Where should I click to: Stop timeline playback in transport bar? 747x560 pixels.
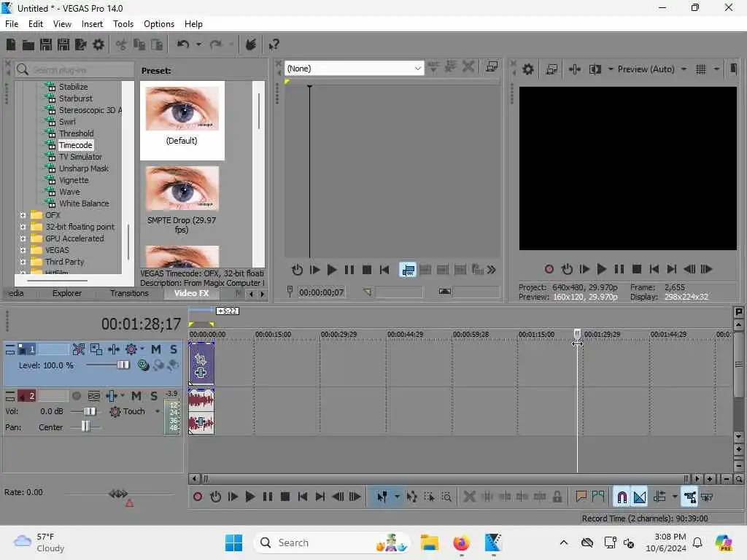click(x=285, y=497)
